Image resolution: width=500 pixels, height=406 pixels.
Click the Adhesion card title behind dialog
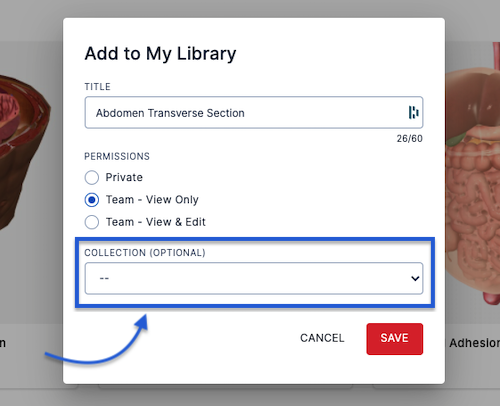(474, 343)
